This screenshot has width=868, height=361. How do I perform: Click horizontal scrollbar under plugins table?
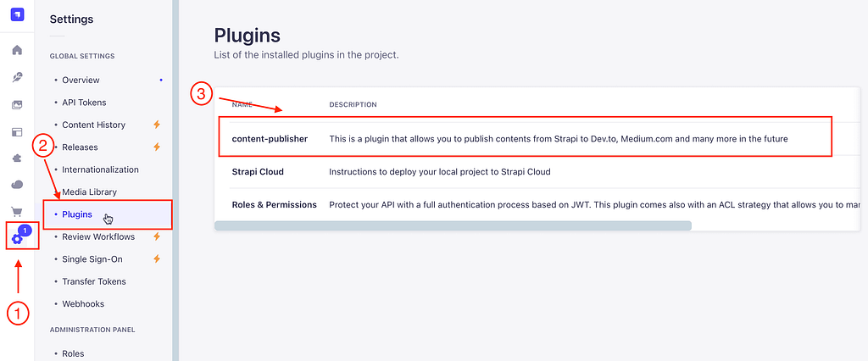[453, 226]
